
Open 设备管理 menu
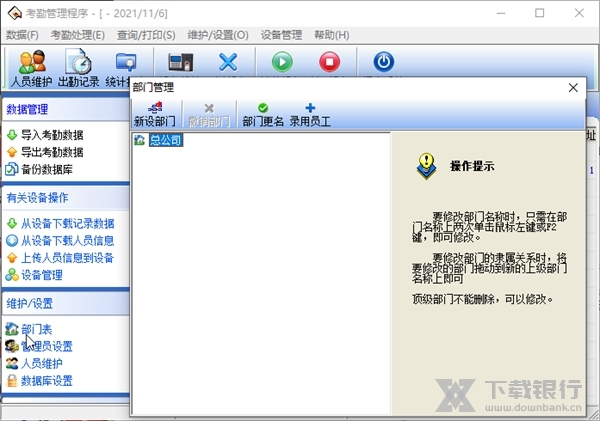(282, 35)
